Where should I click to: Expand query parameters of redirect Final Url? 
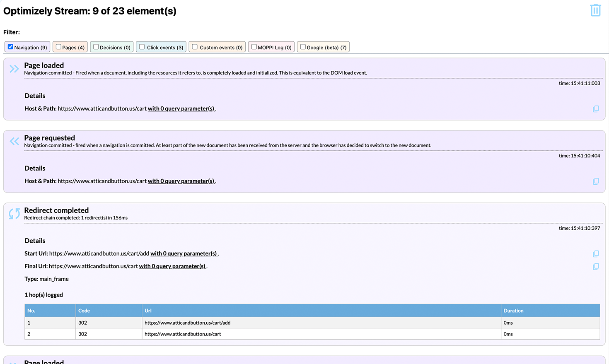(x=172, y=266)
